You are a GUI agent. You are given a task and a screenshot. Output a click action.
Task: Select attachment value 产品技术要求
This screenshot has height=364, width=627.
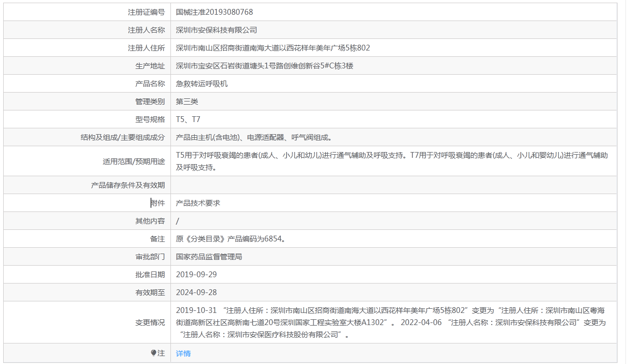point(198,203)
